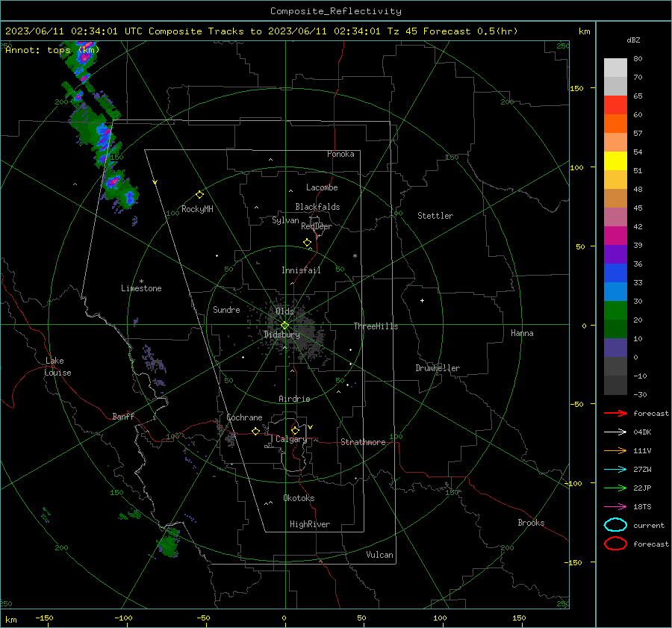Select yellow diamond marker above Calgary label
Viewport: 672px width, 628px height.
point(295,430)
